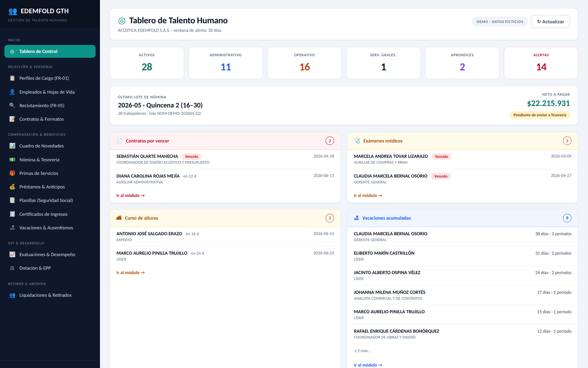Select Vacaciones & Ausentismos in sidebar
588x368 pixels.
point(50,228)
